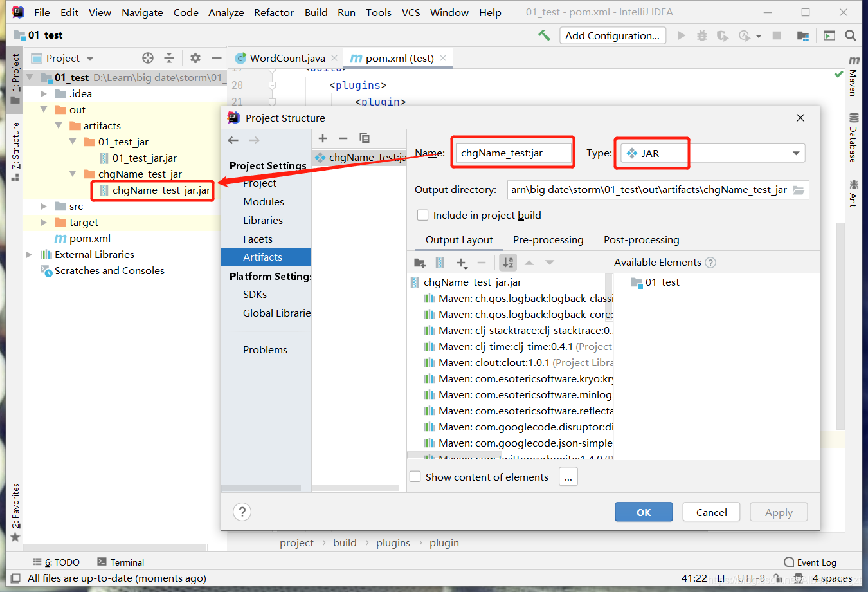Remove selected artifact with minus icon

pos(343,138)
